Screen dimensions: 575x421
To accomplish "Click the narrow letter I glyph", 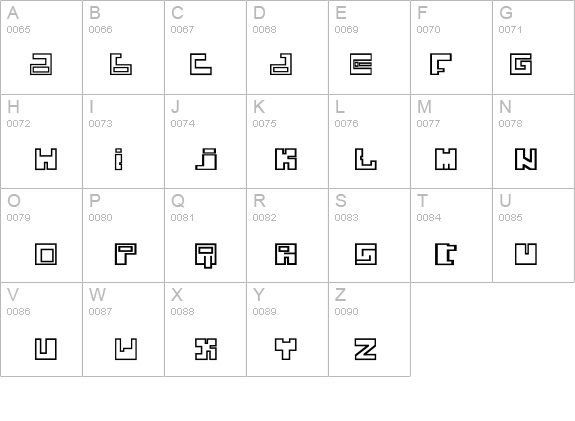I will (118, 159).
